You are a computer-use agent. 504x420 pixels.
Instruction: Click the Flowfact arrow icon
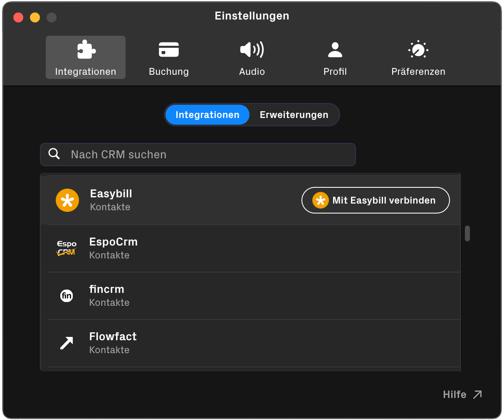[x=67, y=343]
